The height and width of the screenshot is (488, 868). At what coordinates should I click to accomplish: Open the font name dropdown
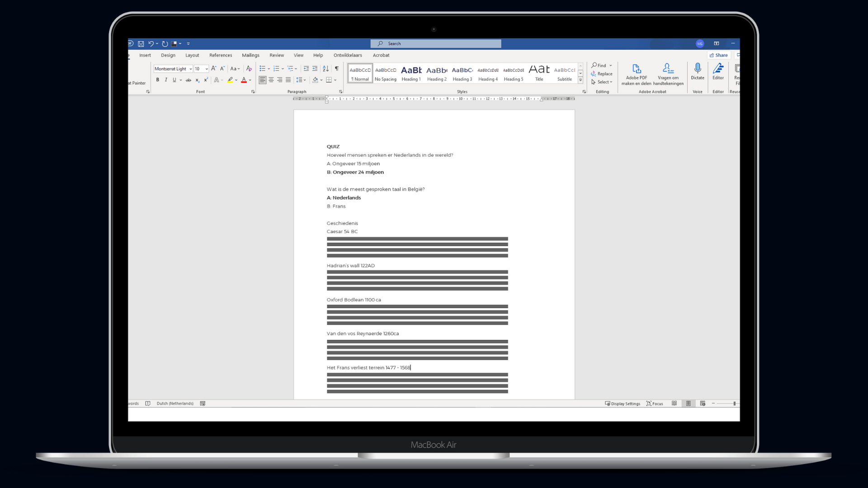[190, 69]
